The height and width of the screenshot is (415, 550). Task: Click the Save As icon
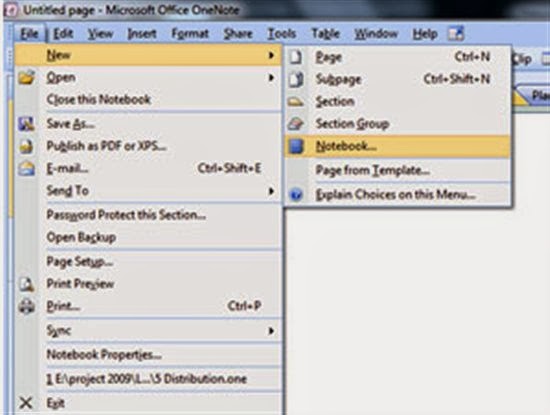tap(27, 124)
